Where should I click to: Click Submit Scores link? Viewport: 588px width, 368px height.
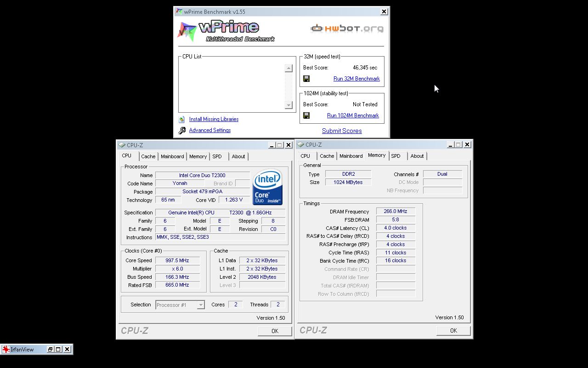coord(342,131)
